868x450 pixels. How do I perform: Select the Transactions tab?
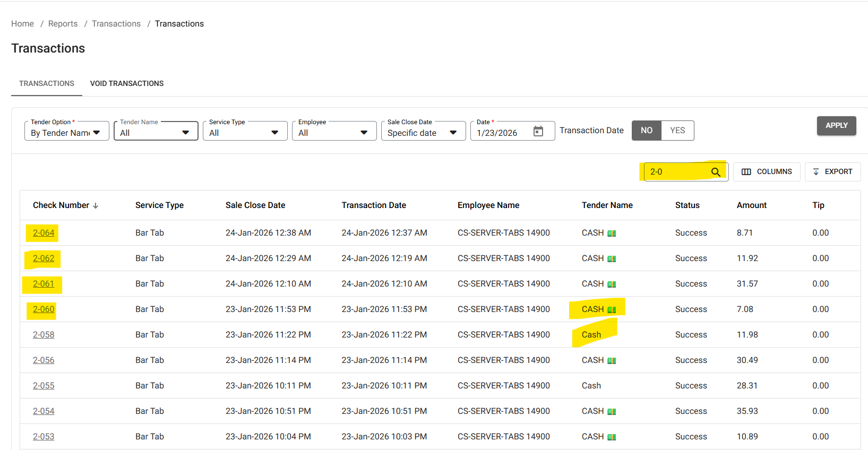click(47, 83)
